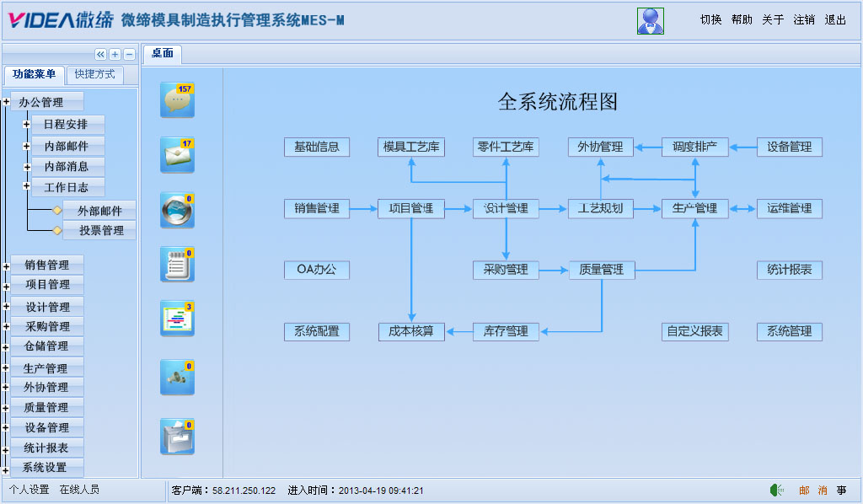Switch to the 快捷方式 tab
This screenshot has height=504, width=863.
point(95,75)
